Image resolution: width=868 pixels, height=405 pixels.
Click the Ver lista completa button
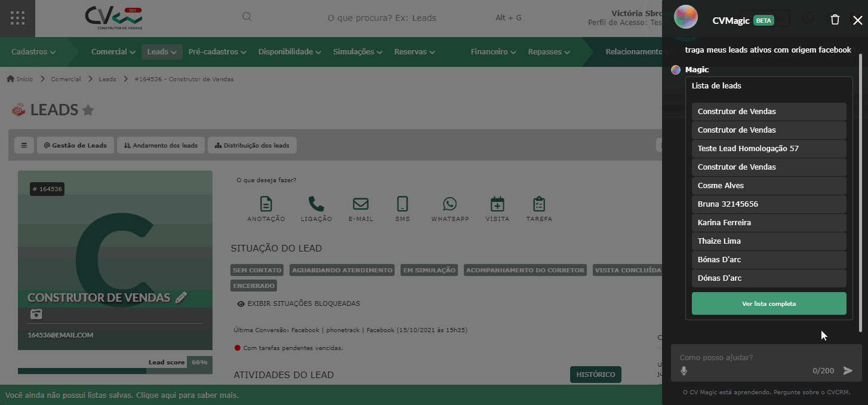pyautogui.click(x=769, y=303)
